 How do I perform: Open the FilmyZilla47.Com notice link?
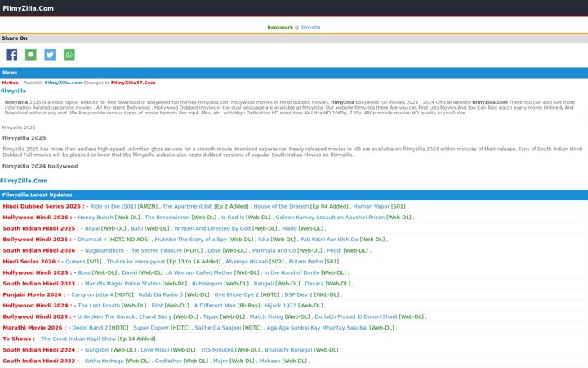133,83
